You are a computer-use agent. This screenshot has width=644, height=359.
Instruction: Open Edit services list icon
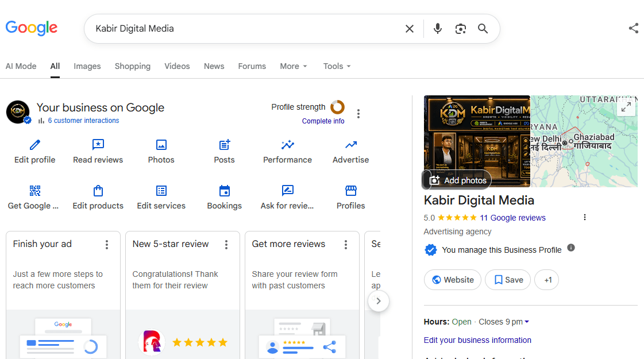click(x=161, y=191)
